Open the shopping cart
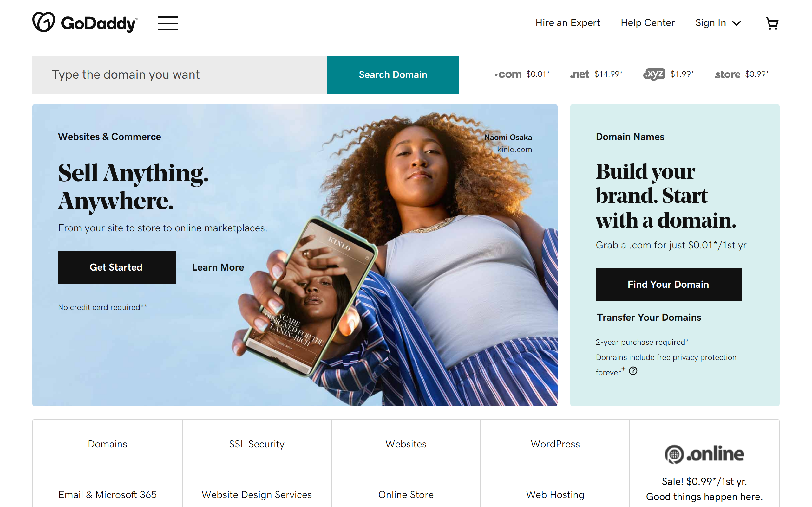 (772, 23)
